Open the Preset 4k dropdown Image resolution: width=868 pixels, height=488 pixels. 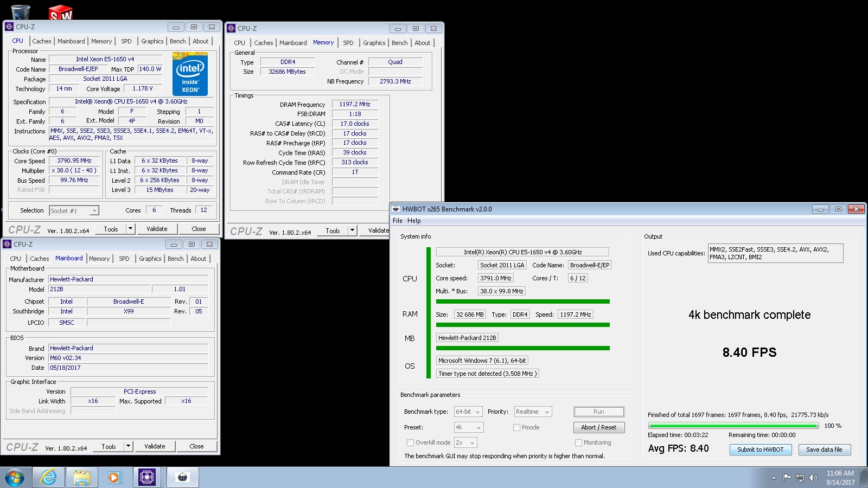[469, 427]
